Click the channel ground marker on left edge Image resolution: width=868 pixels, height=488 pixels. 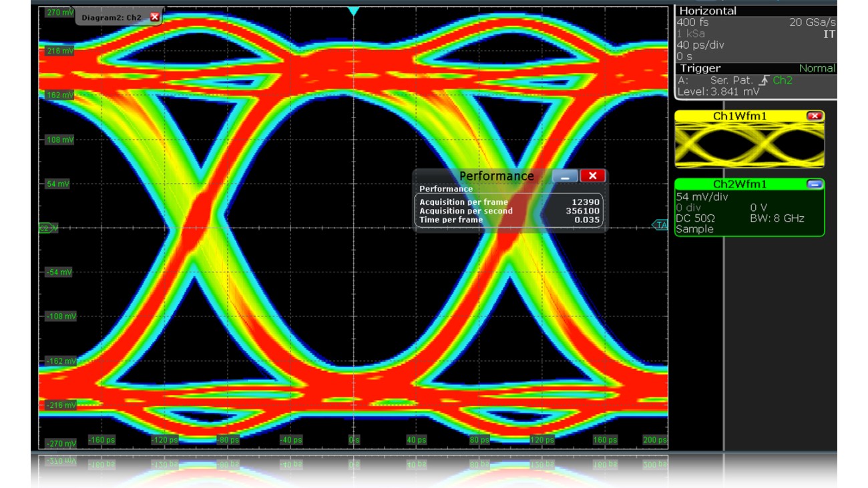coord(48,228)
